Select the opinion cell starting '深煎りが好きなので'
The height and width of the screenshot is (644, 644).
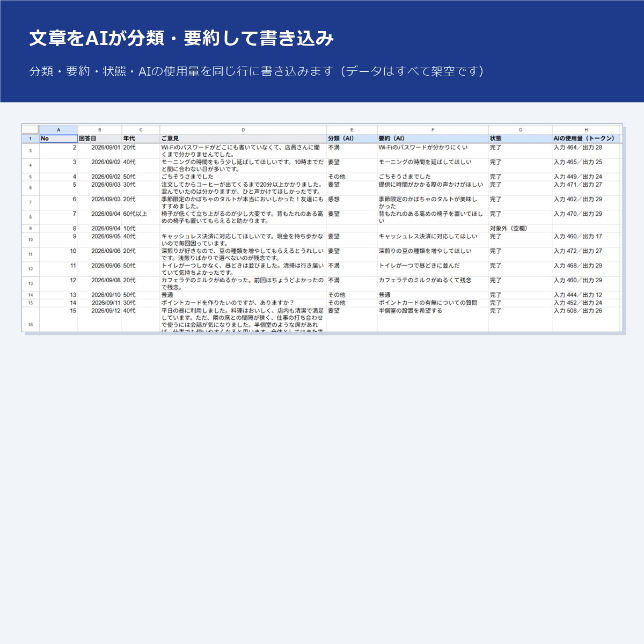click(x=243, y=254)
